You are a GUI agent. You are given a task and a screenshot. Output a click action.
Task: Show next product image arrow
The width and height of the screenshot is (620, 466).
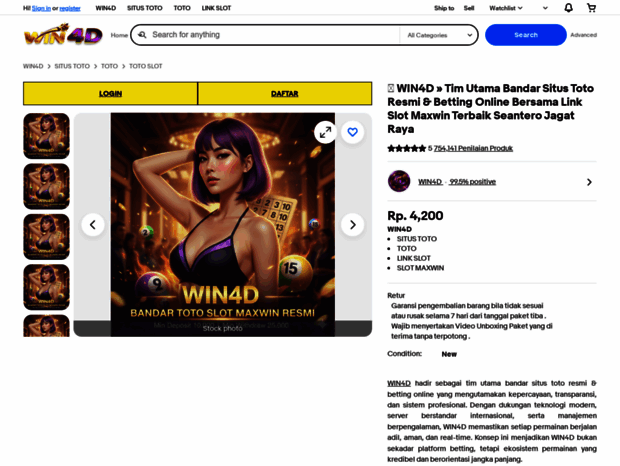coord(352,225)
